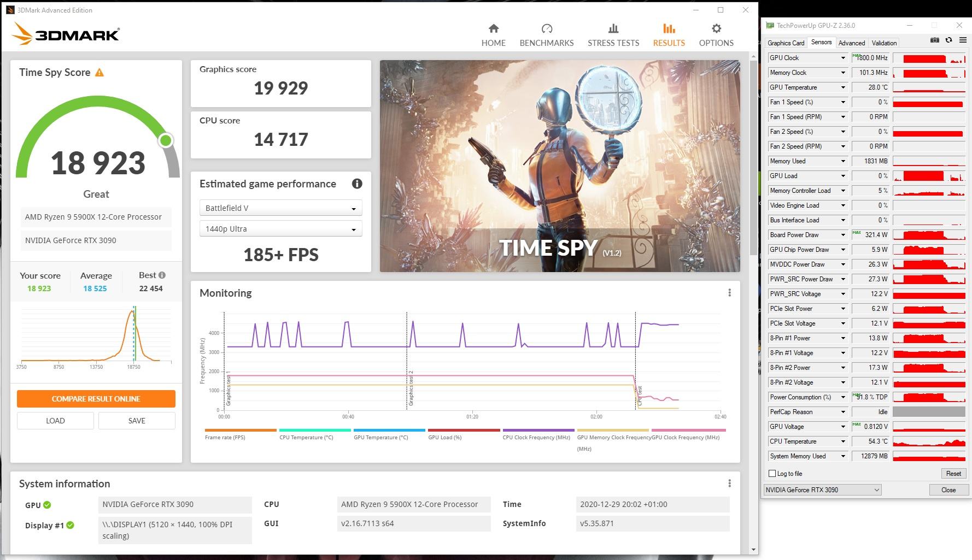Click the GPU-Z screenshot camera icon
This screenshot has width=972, height=560.
point(935,40)
